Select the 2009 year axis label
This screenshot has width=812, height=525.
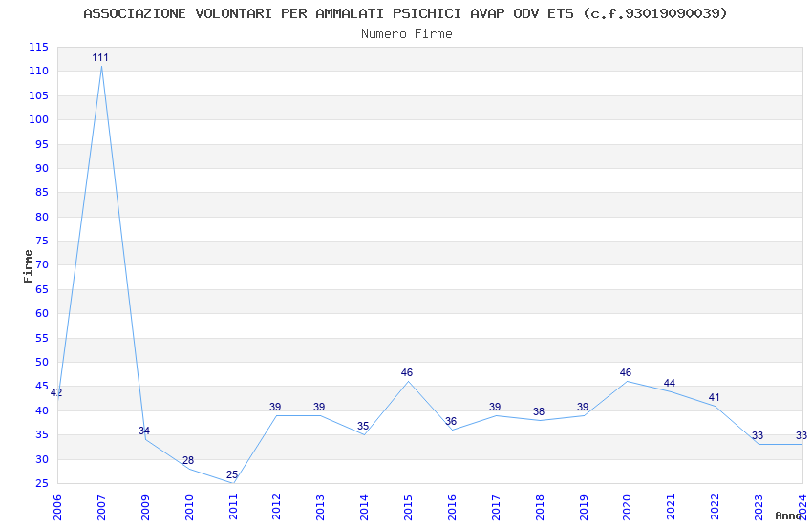(145, 507)
